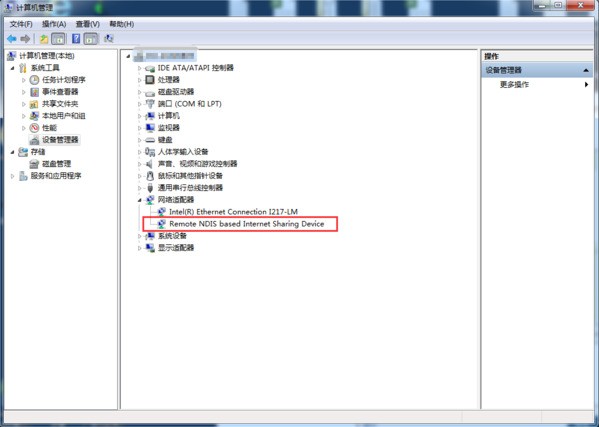This screenshot has height=427, width=599.
Task: Open the 文件(F) menu
Action: (x=21, y=24)
